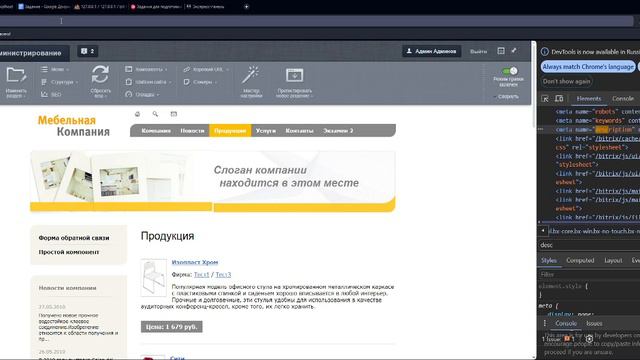Switch to DevTools Elements tab
This screenshot has width=640, height=360.
pyautogui.click(x=589, y=99)
